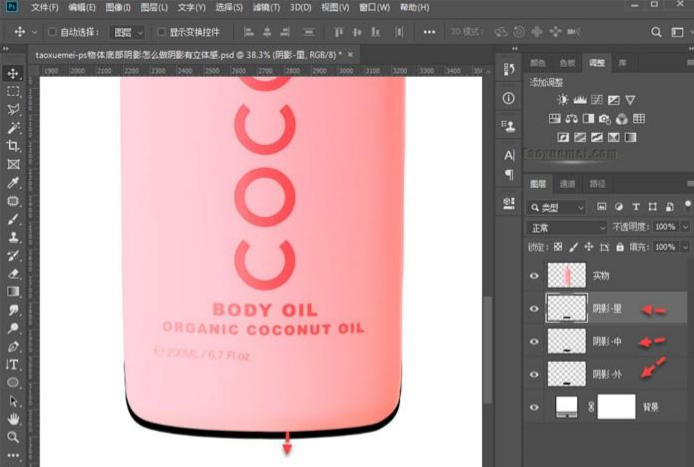Image resolution: width=694 pixels, height=467 pixels.
Task: Open the 不透明度 opacity dropdown arrow
Action: click(686, 227)
